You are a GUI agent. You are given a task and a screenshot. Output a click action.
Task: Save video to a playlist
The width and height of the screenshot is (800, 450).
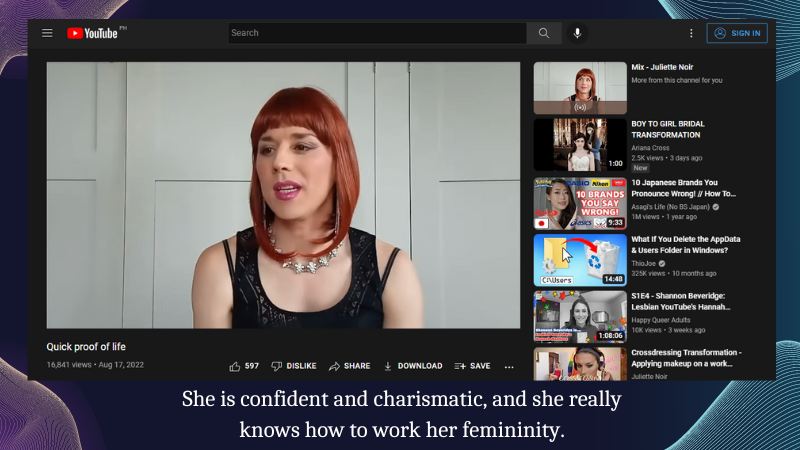472,366
